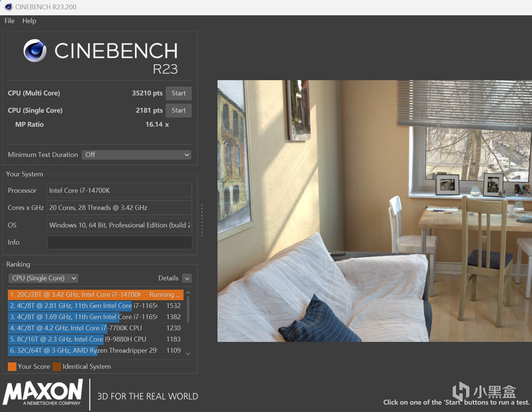Open the File menu
Image resolution: width=532 pixels, height=412 pixels.
[9, 21]
